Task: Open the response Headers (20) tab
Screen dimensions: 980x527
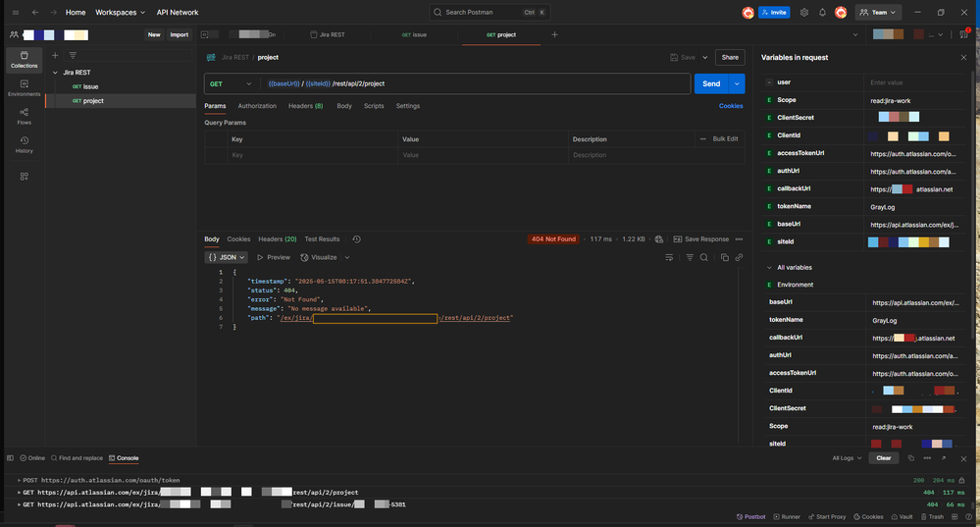Action: click(x=277, y=239)
